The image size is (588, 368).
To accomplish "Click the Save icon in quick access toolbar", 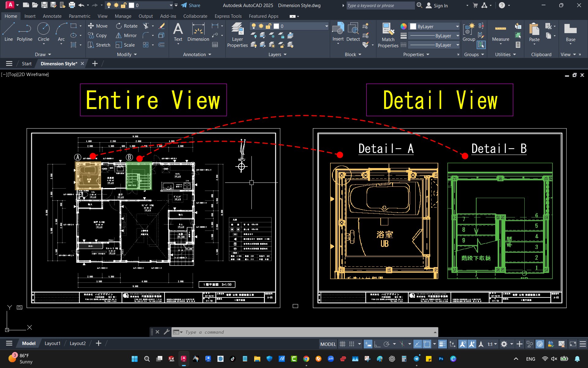I will (x=44, y=5).
